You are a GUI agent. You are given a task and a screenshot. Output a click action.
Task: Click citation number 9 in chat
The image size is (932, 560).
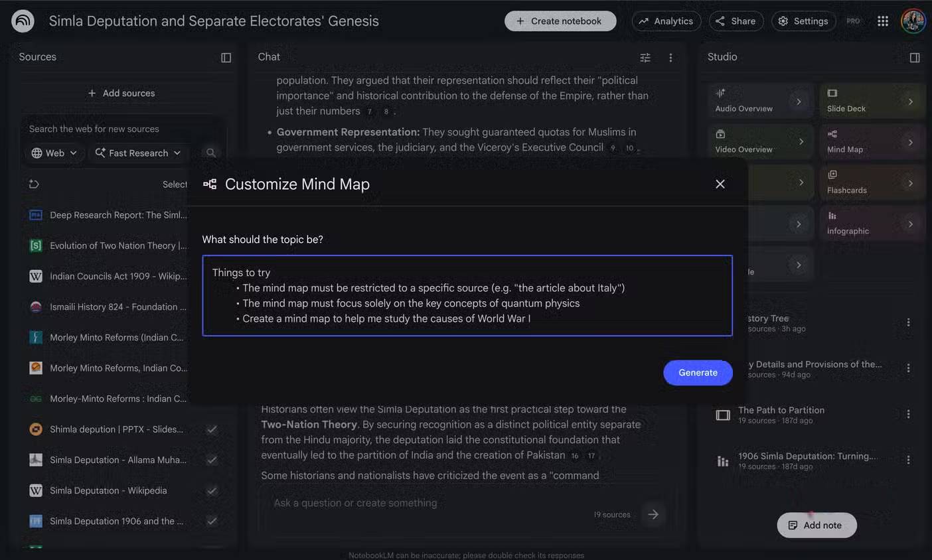pos(613,148)
